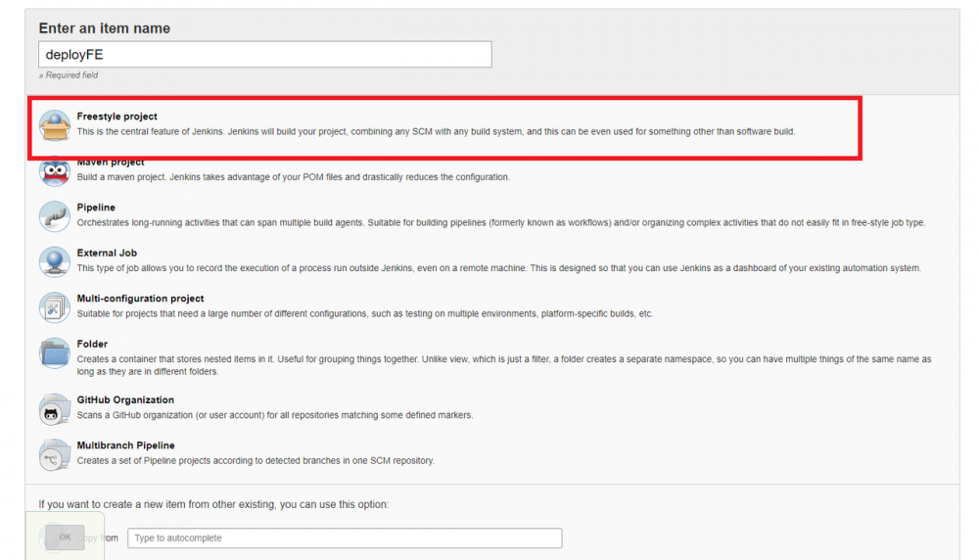
Task: Click the External Job monitor icon
Action: pos(54,262)
